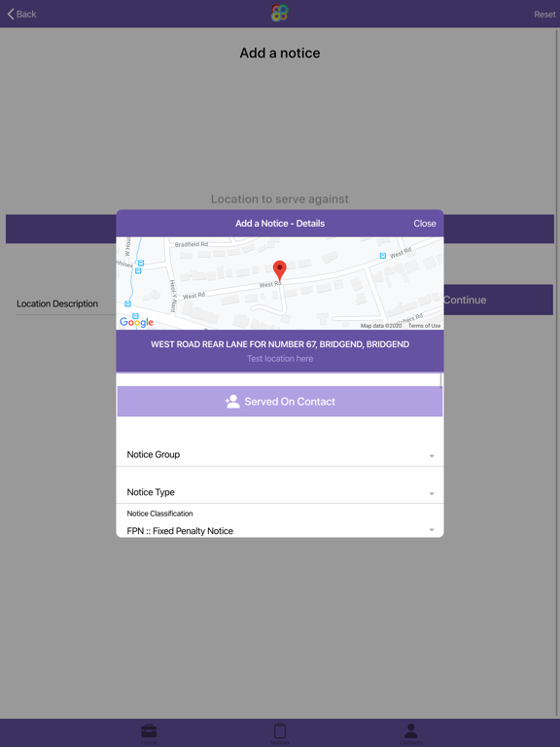This screenshot has width=560, height=747.
Task: Open the Home tab briefcase icon
Action: [149, 730]
